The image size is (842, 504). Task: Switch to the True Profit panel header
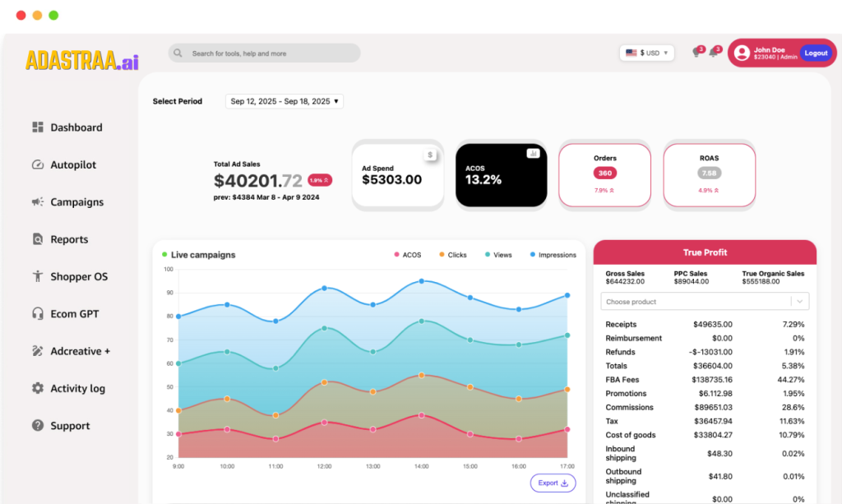point(703,252)
